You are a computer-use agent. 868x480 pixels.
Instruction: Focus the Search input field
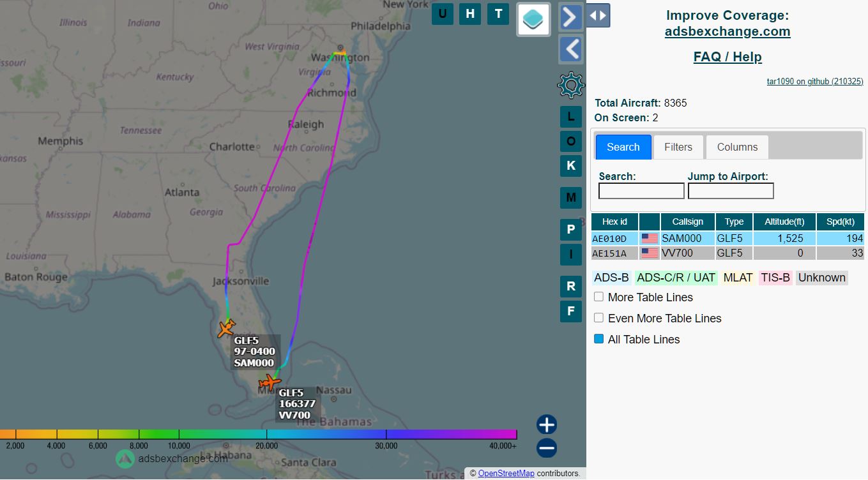click(x=641, y=191)
